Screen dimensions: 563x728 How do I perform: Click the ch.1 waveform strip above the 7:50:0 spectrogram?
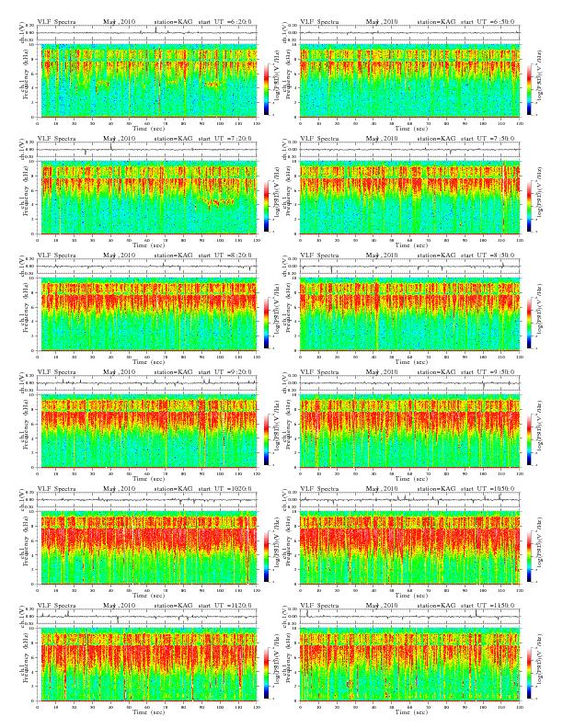click(x=409, y=150)
